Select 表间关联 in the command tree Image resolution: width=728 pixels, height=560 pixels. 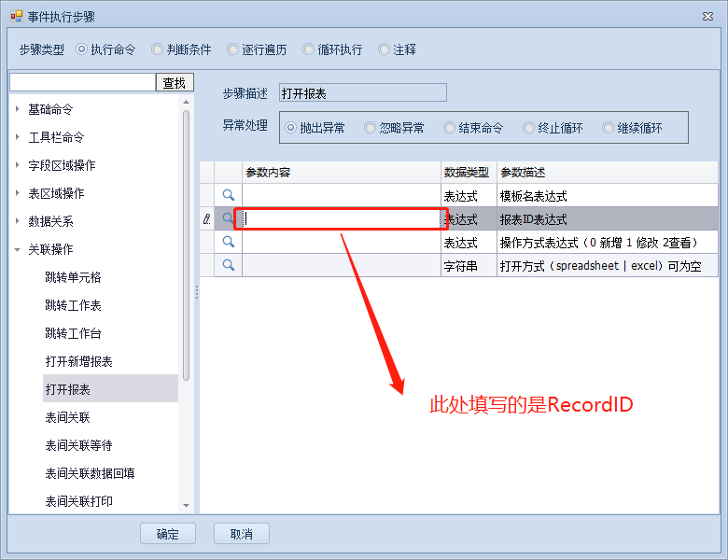(67, 417)
